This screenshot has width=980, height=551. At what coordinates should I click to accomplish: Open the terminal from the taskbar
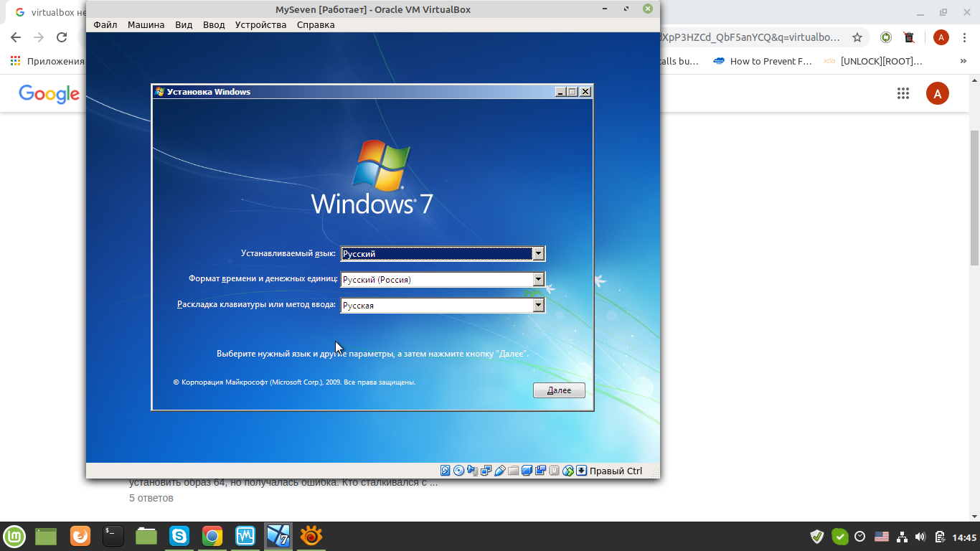click(x=113, y=536)
